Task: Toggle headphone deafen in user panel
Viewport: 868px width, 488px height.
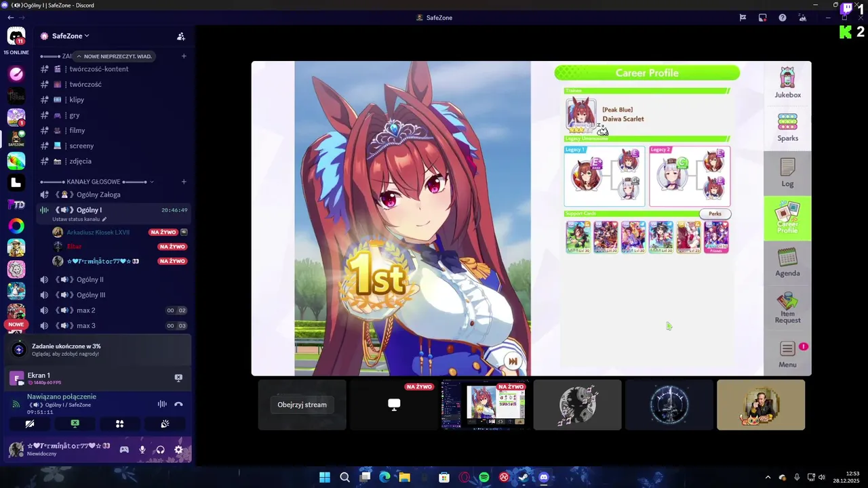Action: tap(161, 449)
